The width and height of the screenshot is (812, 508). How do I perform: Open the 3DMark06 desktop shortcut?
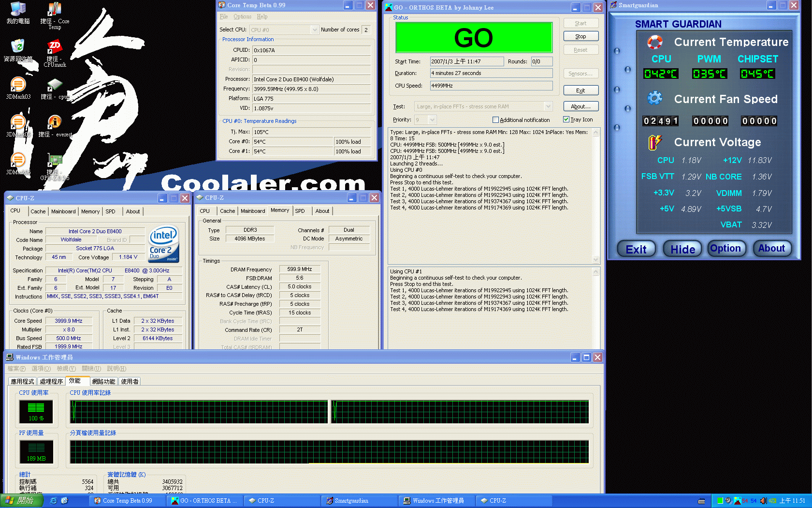click(18, 164)
